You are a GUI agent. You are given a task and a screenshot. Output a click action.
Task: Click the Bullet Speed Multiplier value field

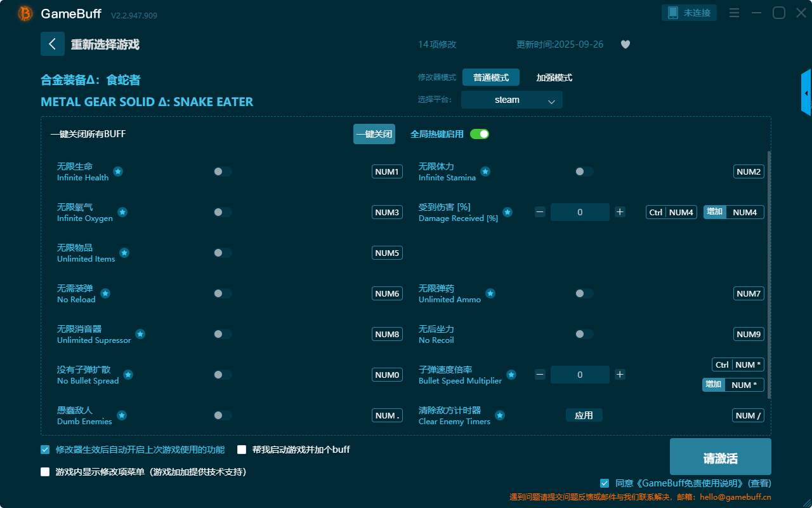point(580,375)
